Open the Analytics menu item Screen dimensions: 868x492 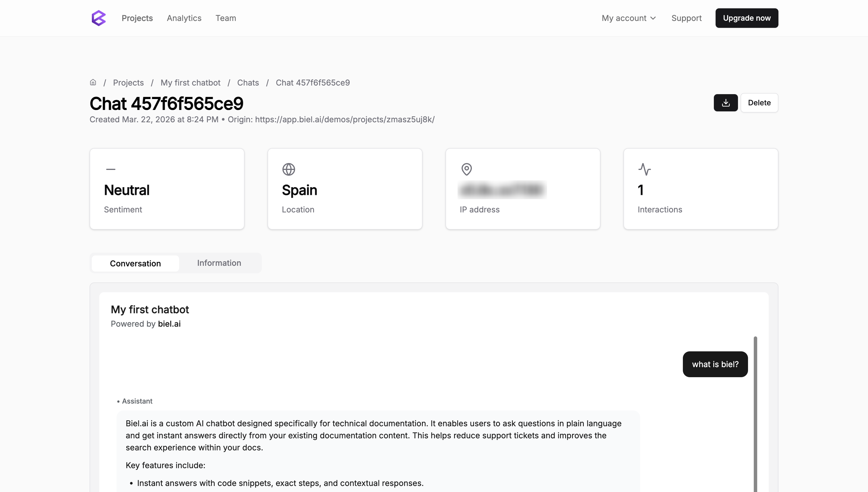click(184, 18)
